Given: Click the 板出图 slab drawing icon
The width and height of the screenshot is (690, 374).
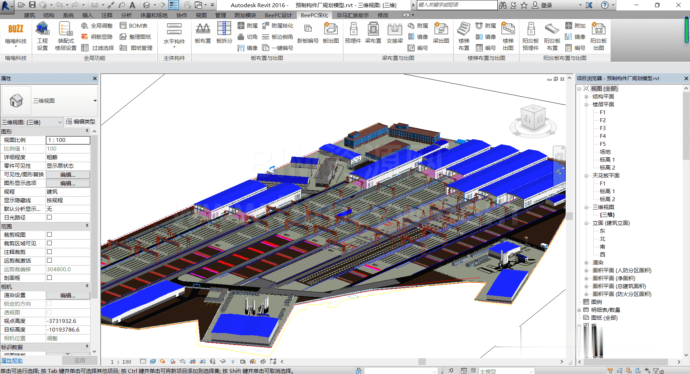Looking at the screenshot, I should [x=330, y=33].
